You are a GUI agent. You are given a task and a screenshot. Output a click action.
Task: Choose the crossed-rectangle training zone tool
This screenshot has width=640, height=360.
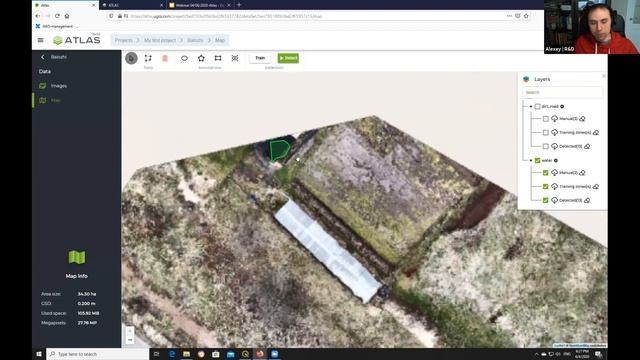(x=235, y=58)
